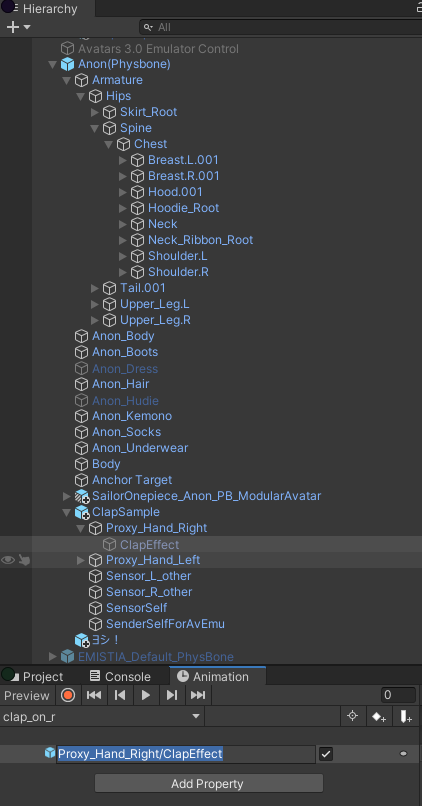Screen dimensions: 422x806
Task: Switch to the Project tab
Action: [35, 676]
